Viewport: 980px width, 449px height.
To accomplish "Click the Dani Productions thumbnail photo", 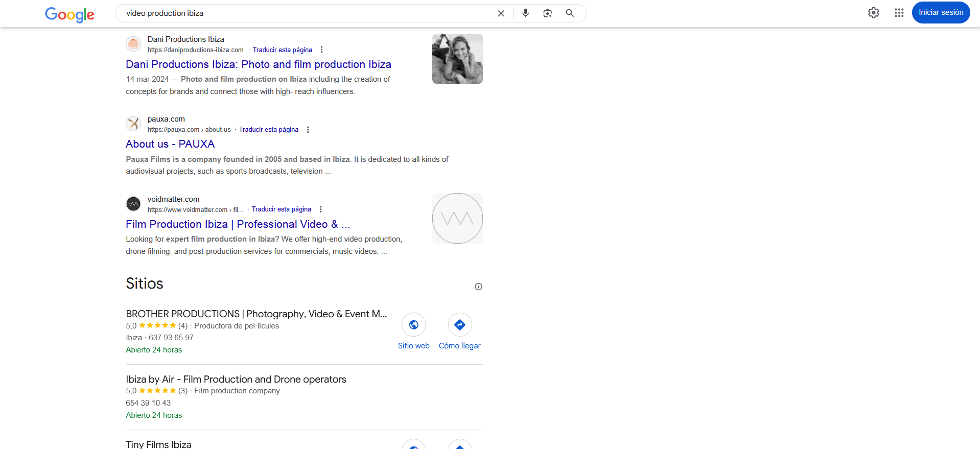I will click(457, 59).
